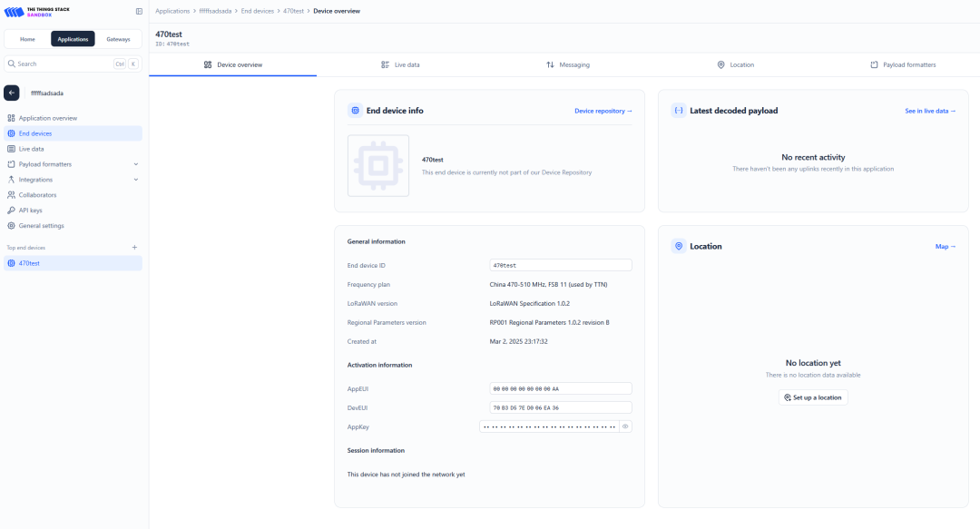Click the 470test breadcrumb link
The image size is (980, 529).
[x=293, y=11]
